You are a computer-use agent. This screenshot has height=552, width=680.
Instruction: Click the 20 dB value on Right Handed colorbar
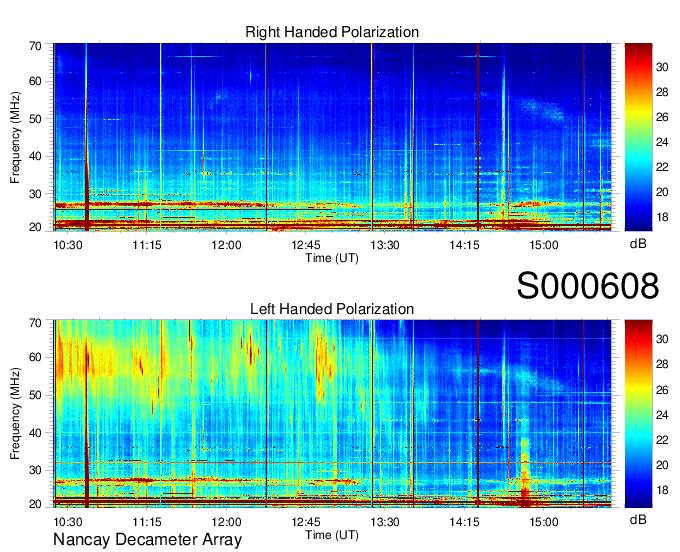pyautogui.click(x=662, y=192)
